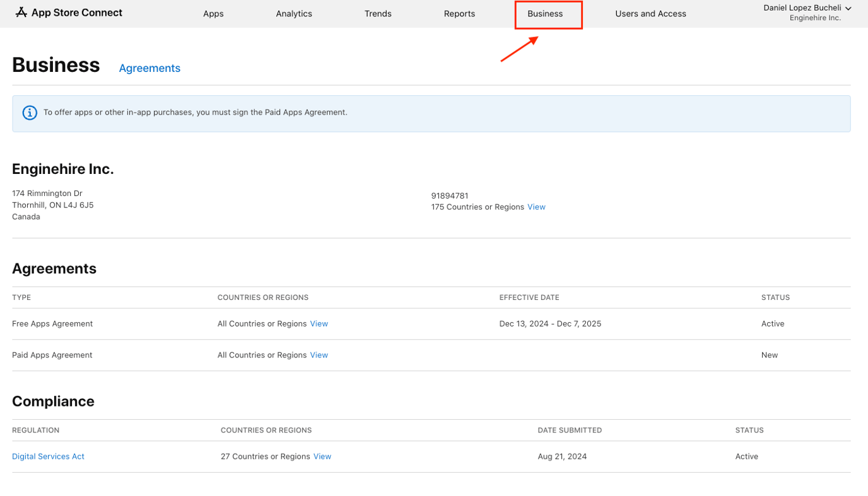This screenshot has height=496, width=868.
Task: Click the 174 Rimmington Dr address line
Action: pyautogui.click(x=47, y=193)
